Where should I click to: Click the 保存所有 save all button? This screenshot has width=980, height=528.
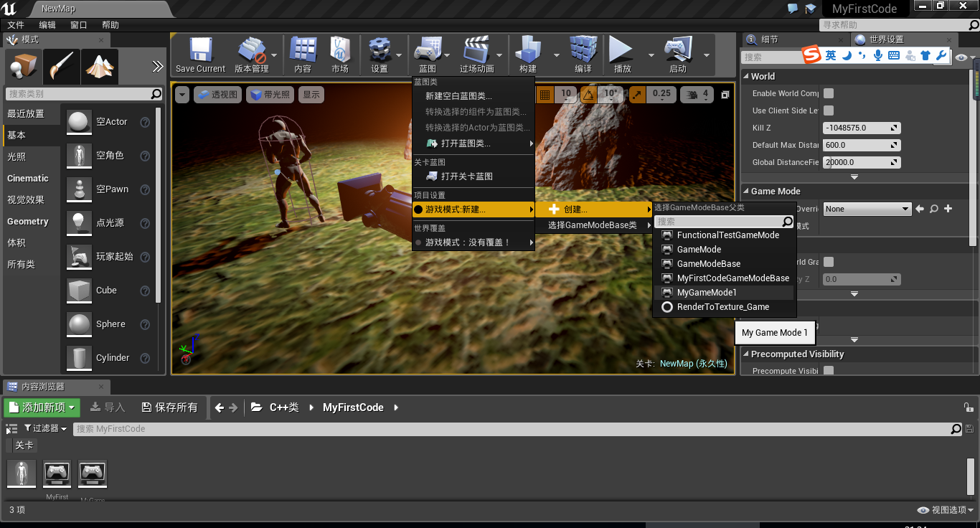(x=170, y=407)
